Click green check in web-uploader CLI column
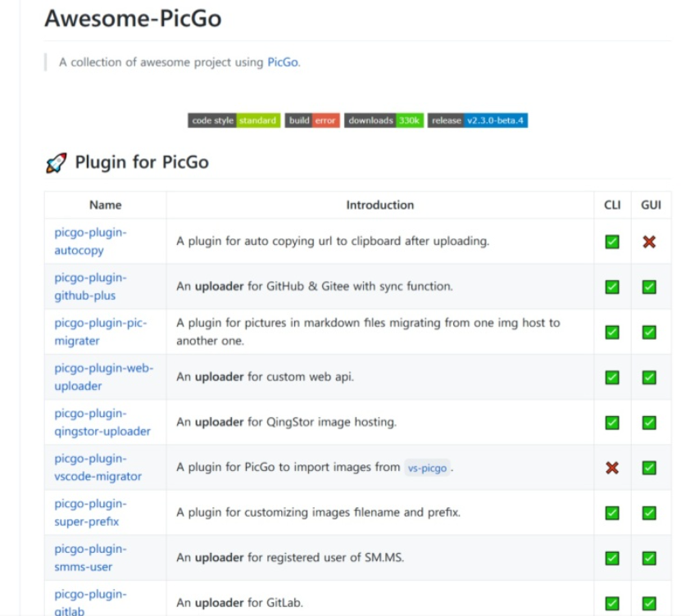Screen dimensions: 690x616 point(611,377)
